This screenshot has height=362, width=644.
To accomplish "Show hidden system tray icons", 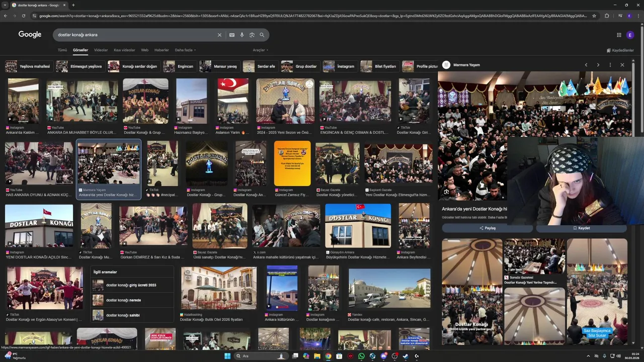I will tap(588, 356).
